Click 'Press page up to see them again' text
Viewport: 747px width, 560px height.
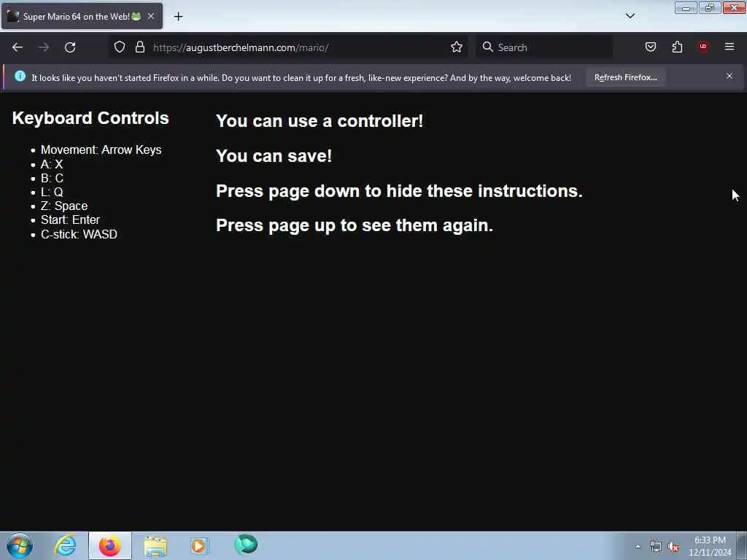[x=354, y=226]
